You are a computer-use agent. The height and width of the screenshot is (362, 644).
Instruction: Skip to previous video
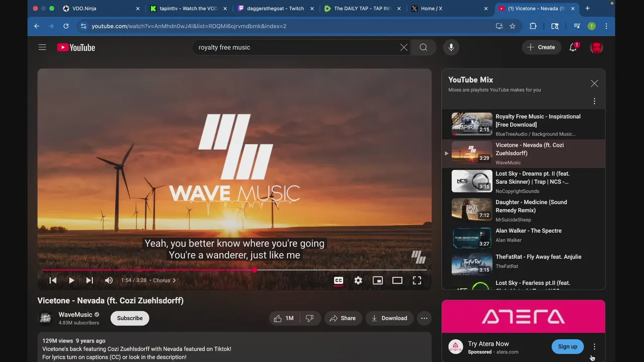(53, 281)
